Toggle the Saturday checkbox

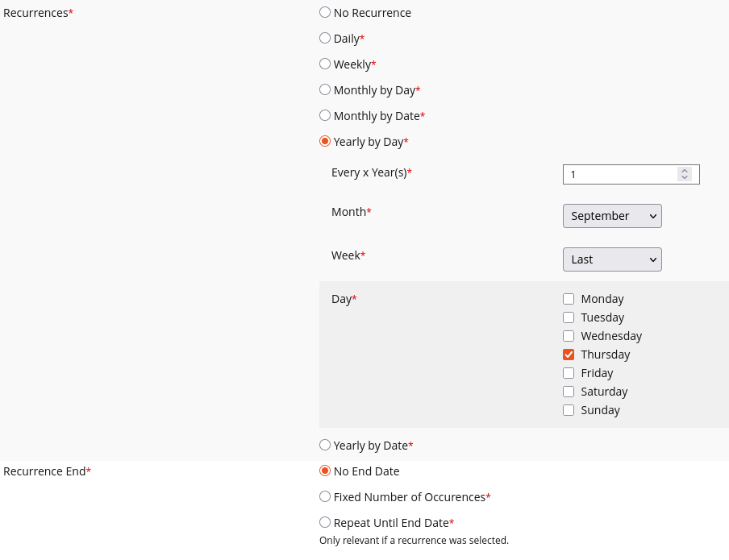pyautogui.click(x=569, y=392)
